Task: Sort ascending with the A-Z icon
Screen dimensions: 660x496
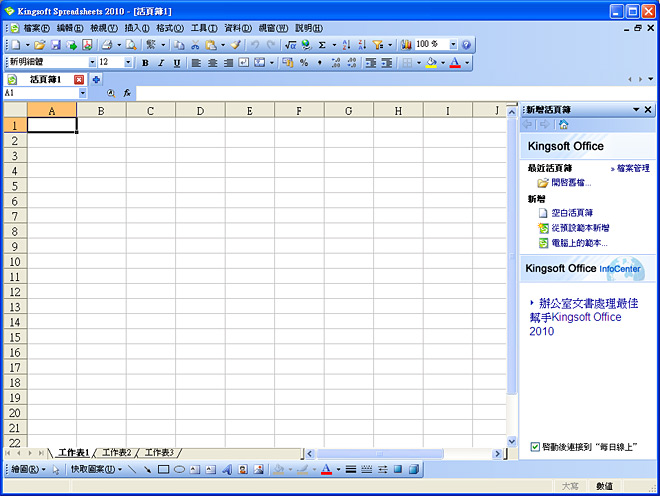Action: 346,45
